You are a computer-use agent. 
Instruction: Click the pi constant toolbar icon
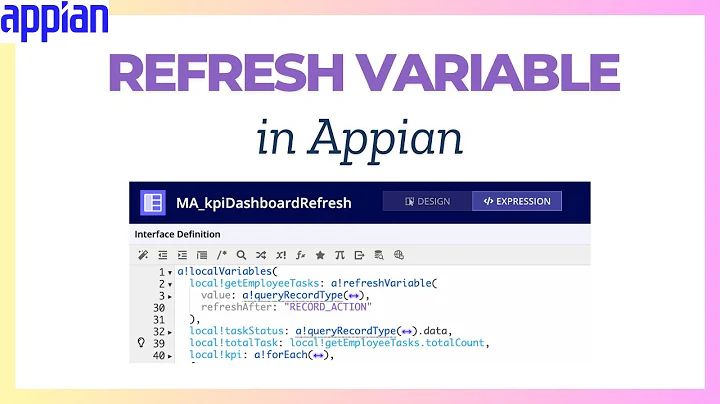(x=339, y=255)
